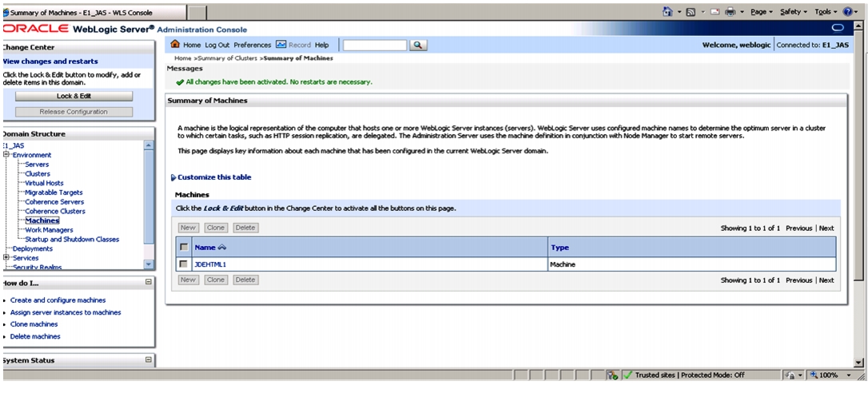Select Clusters in Domain Structure tree
The image size is (868, 397).
click(38, 174)
